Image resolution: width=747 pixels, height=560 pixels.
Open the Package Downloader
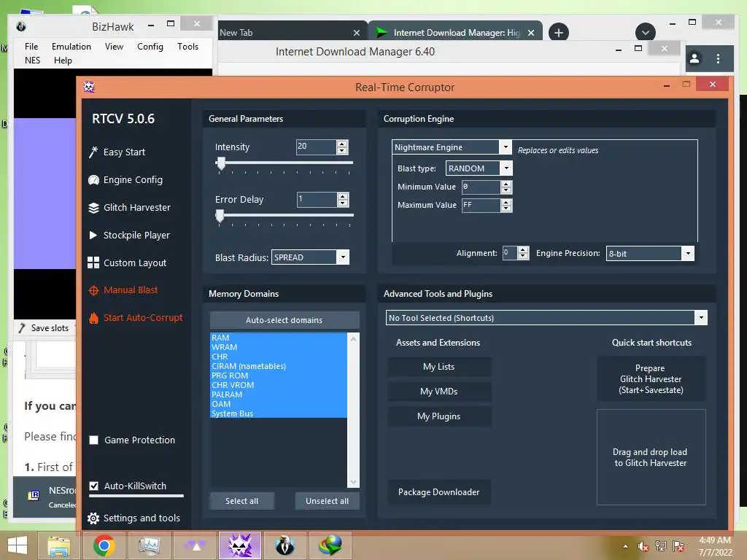click(438, 492)
